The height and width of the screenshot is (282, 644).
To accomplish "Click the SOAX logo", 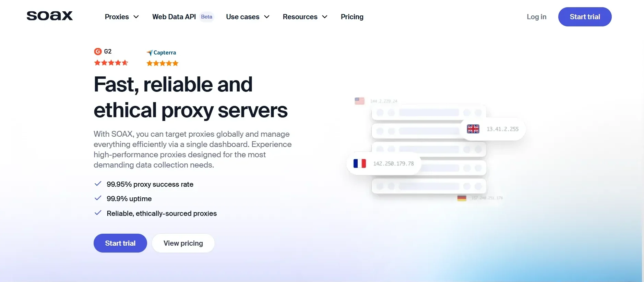I will (x=50, y=15).
